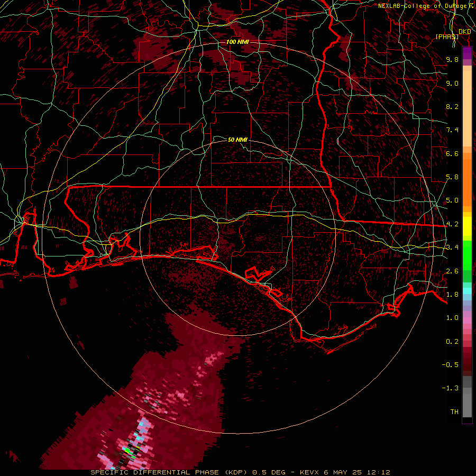476x476 pixels.
Task: Click the 6.6 value on the color scale
Action: click(x=452, y=153)
